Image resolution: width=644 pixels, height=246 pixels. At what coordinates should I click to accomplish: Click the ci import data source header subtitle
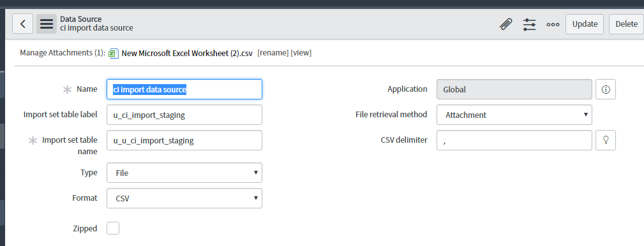96,28
